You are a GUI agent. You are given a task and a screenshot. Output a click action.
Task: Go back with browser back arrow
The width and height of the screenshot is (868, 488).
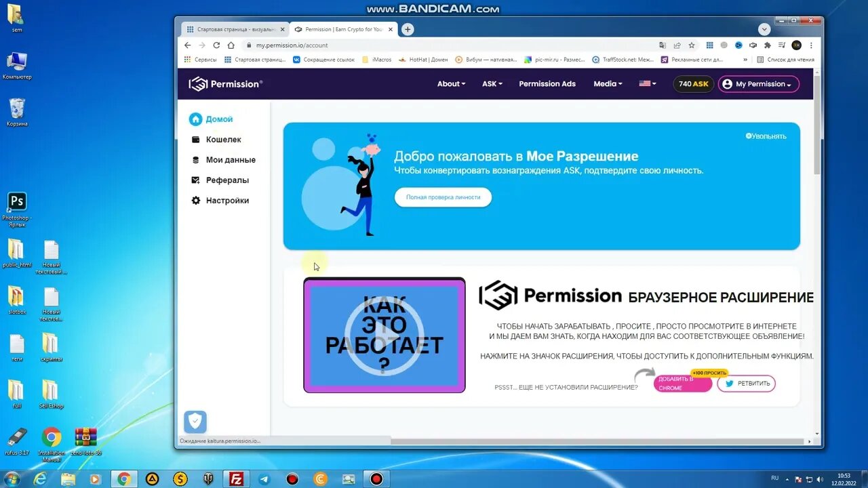pyautogui.click(x=188, y=45)
